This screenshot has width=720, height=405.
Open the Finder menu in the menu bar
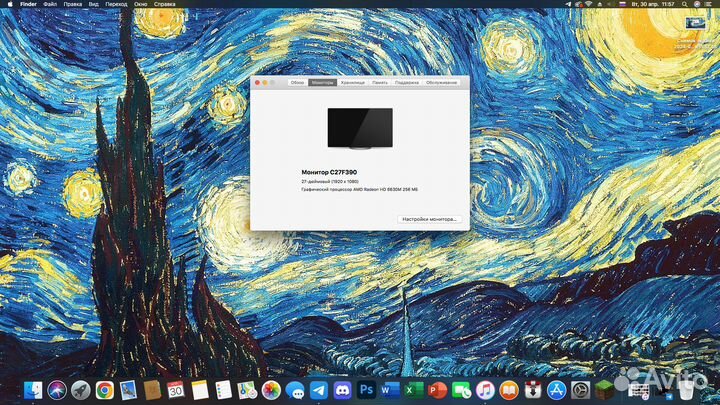[28, 4]
